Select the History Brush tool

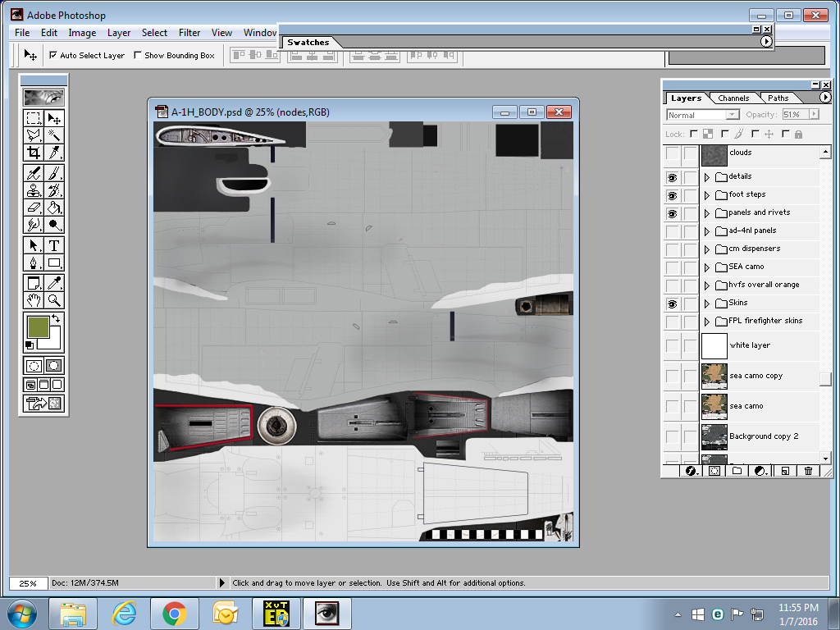point(53,190)
